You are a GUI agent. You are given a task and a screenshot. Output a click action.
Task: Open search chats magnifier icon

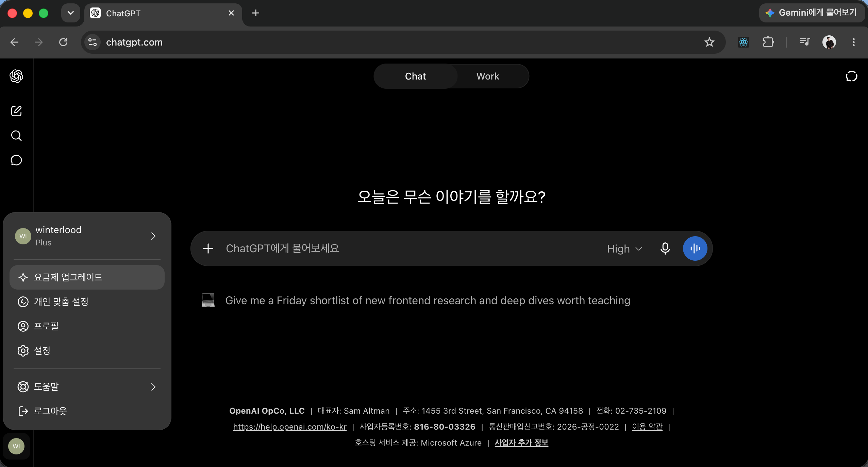16,136
